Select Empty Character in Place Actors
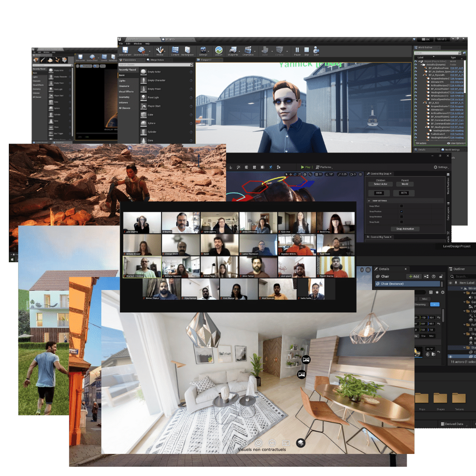This screenshot has width=476, height=476. pos(167,81)
